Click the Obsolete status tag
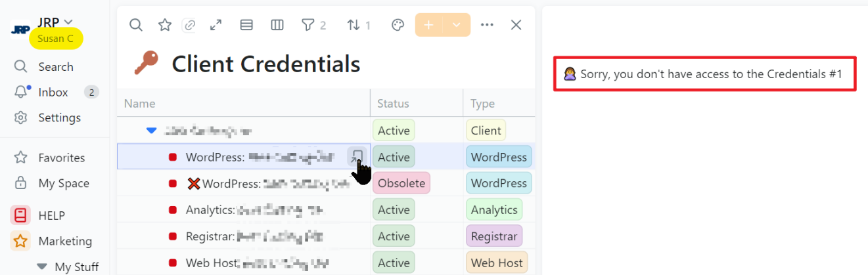Image resolution: width=868 pixels, height=275 pixels. (x=401, y=183)
